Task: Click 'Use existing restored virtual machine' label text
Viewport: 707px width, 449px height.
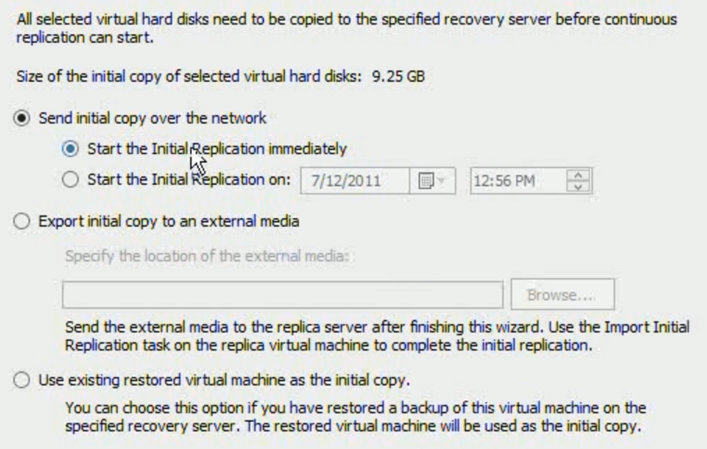Action: [224, 380]
